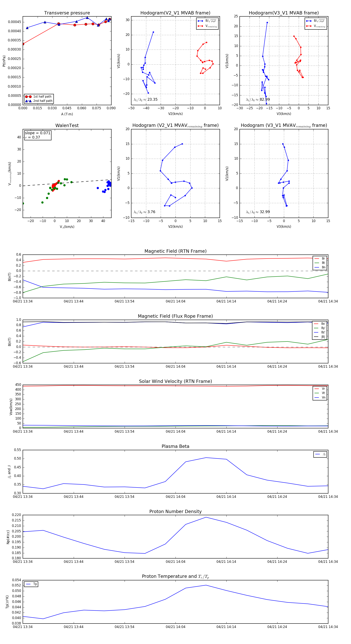
Task: Click 'Proton Number Density' plot title
Action: pos(175,511)
